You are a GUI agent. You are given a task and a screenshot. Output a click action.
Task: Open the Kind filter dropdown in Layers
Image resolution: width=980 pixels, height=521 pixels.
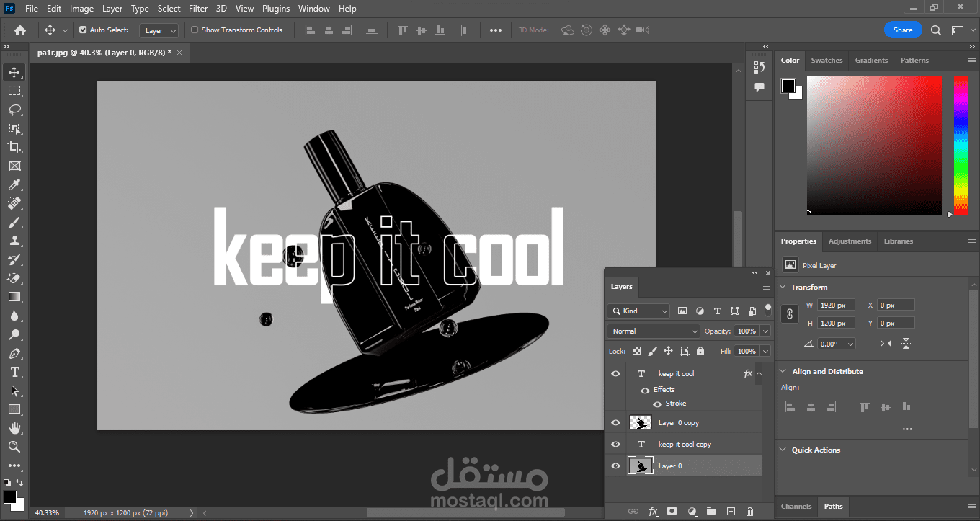pos(638,311)
